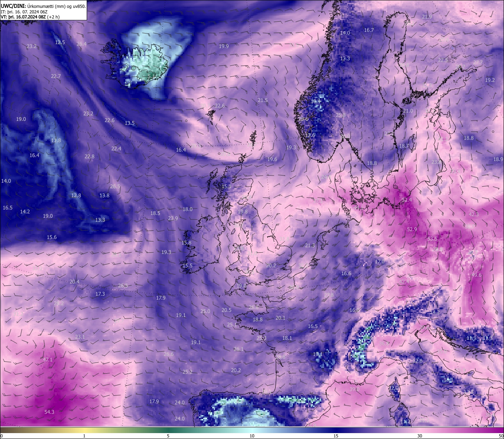This screenshot has height=439, width=504.
Task: Click the 54.3 value label
Action: (49, 412)
